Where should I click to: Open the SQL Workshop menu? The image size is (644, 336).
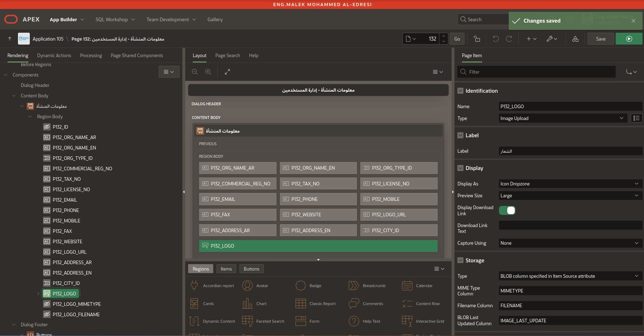pos(115,19)
